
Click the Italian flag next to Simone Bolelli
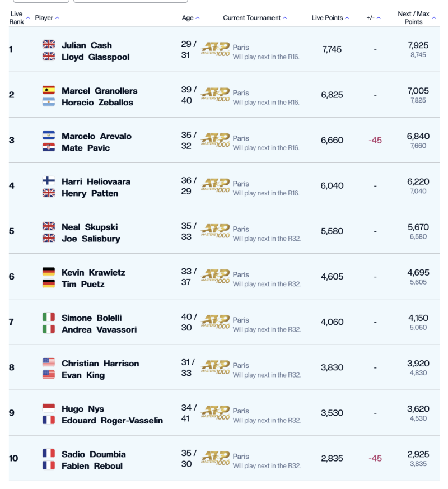click(49, 318)
